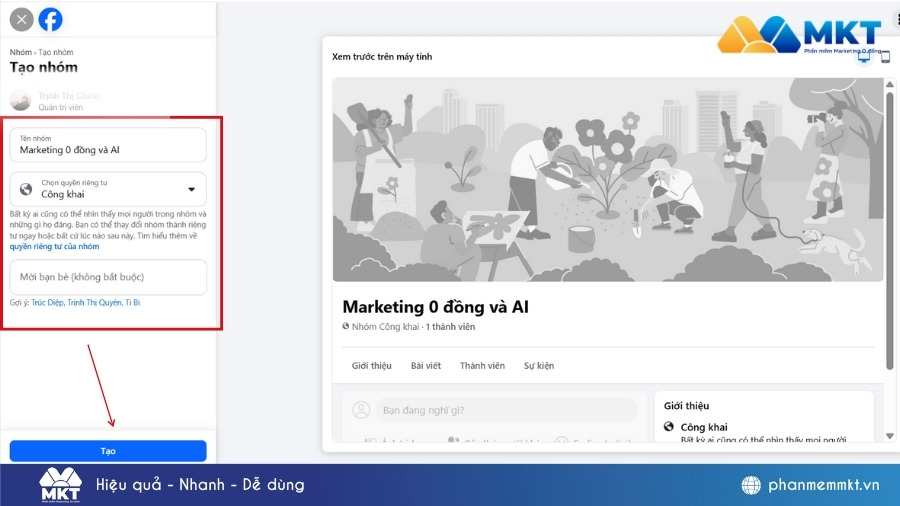Image resolution: width=900 pixels, height=506 pixels.
Task: Expand the Chọn quyền riêng tư dropdown arrow
Action: click(192, 189)
